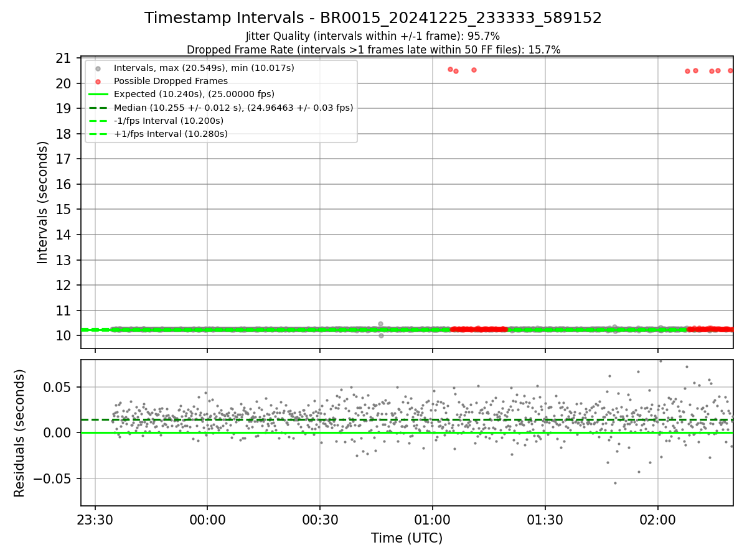Click the solid green Expected legend line sample
The height and width of the screenshot is (560, 747).
point(100,94)
